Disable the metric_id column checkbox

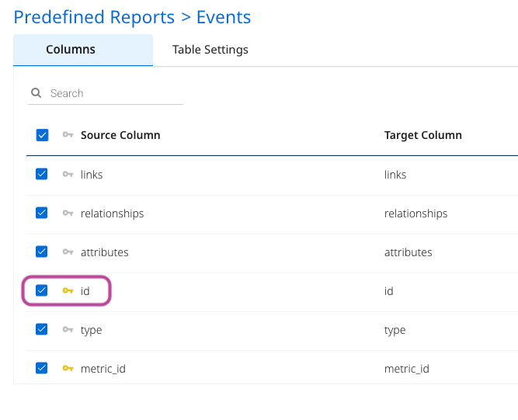[42, 369]
